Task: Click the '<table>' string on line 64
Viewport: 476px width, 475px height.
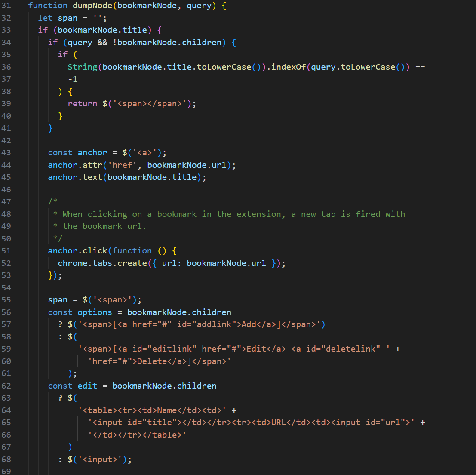Action: [152, 410]
